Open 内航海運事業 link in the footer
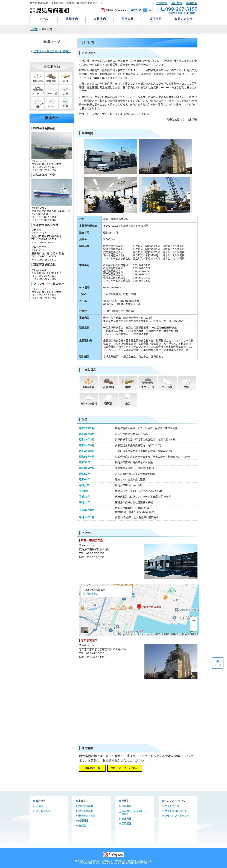 tap(86, 806)
